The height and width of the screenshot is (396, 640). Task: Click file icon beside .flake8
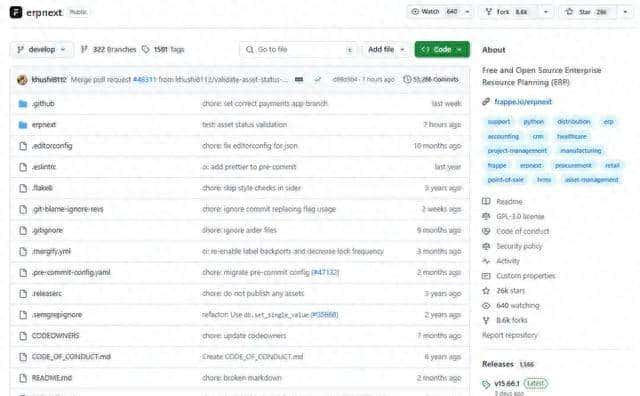[x=23, y=188]
